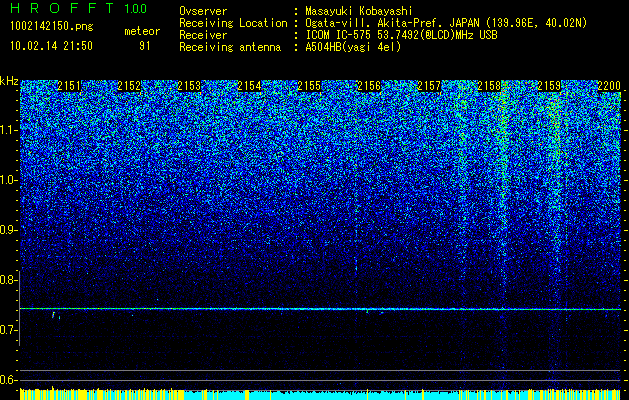Click the HROFFT 1.0.0 title text
Image resolution: width=629 pixels, height=400 pixels.
(x=79, y=8)
